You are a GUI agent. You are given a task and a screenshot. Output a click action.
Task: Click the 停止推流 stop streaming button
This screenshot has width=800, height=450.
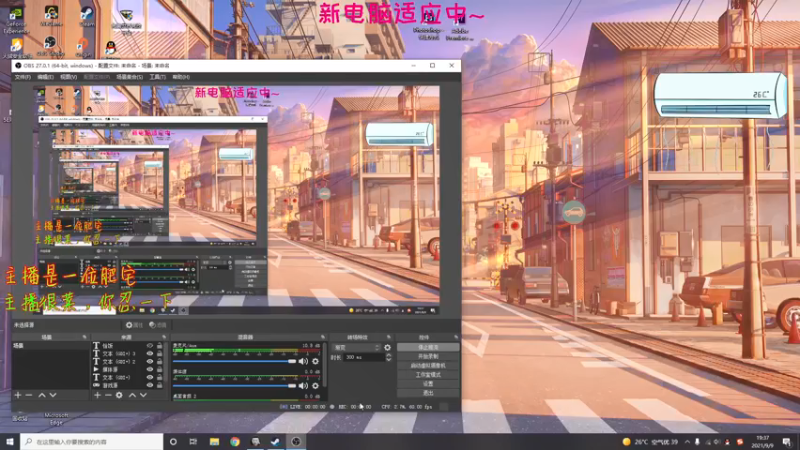point(428,347)
